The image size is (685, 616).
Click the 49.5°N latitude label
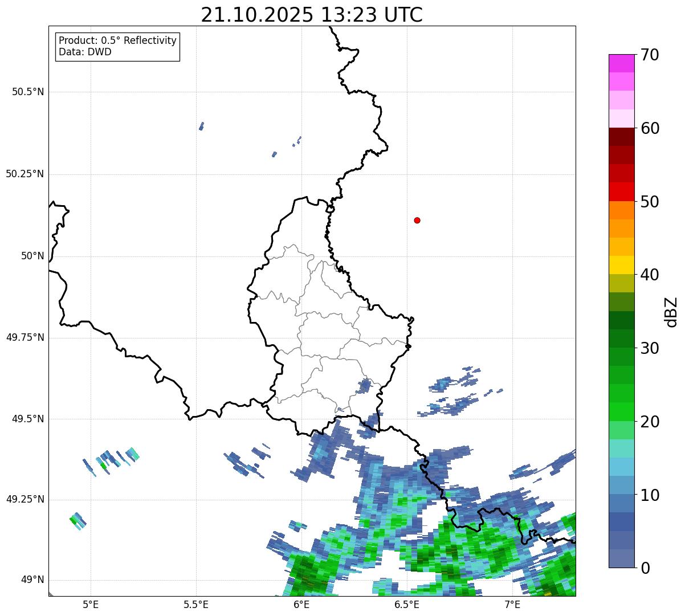click(28, 419)
